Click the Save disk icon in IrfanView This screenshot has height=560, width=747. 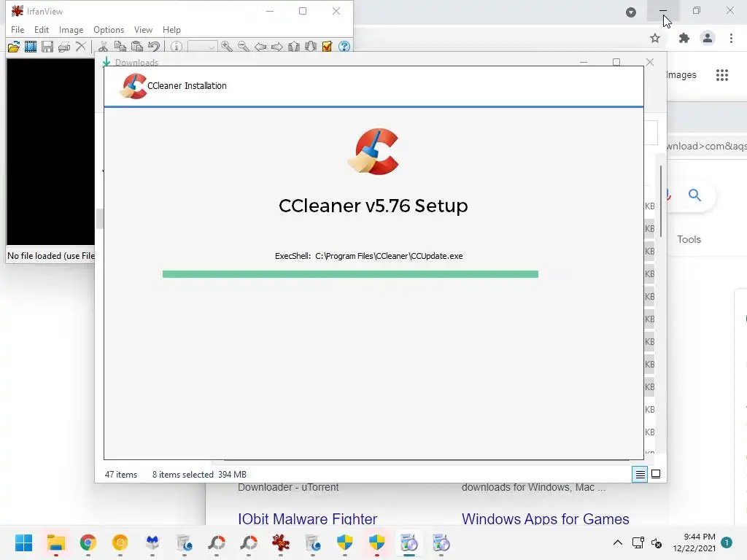point(47,46)
